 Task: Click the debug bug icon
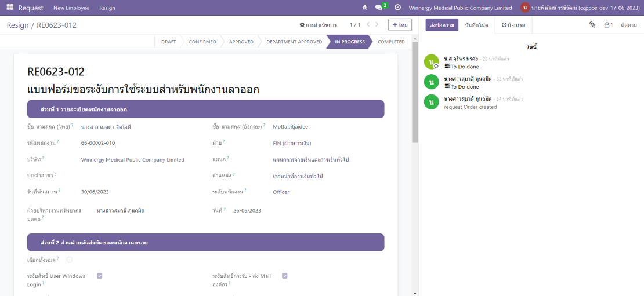[x=364, y=8]
